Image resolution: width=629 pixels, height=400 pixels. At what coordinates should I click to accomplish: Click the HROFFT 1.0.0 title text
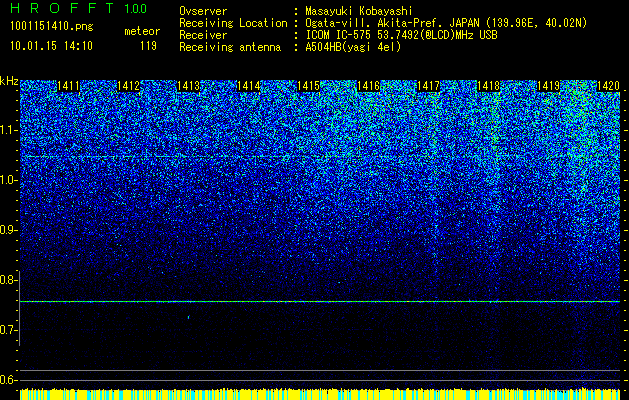point(79,8)
